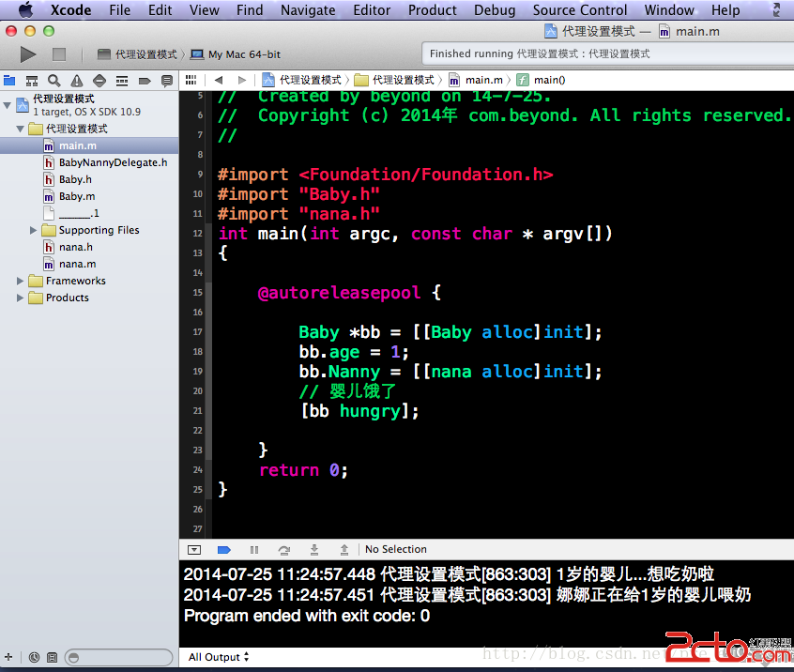Open the All Output dropdown
794x672 pixels.
[219, 657]
